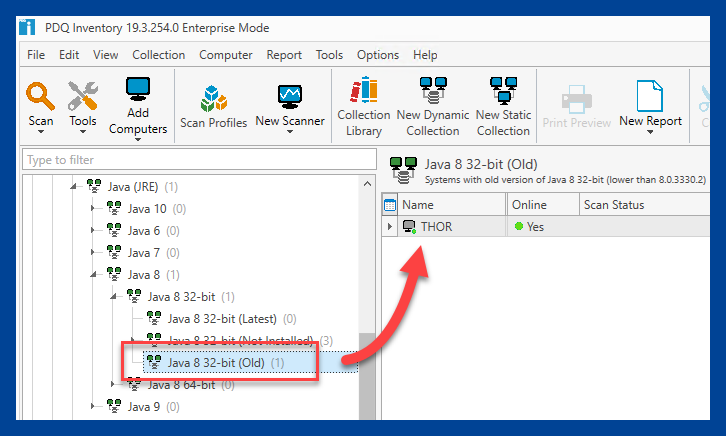Click the Java 7 collection icon

coord(114,252)
